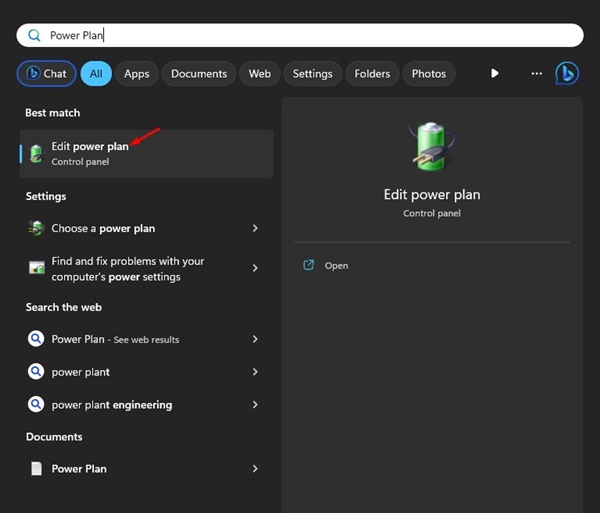This screenshot has width=600, height=513.
Task: Open the Bing icon at top right
Action: 567,73
